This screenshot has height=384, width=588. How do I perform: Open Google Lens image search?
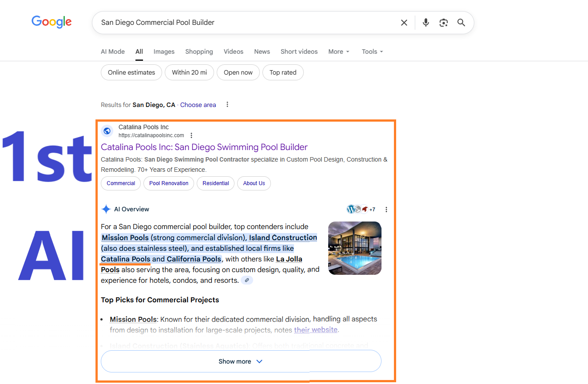click(443, 23)
